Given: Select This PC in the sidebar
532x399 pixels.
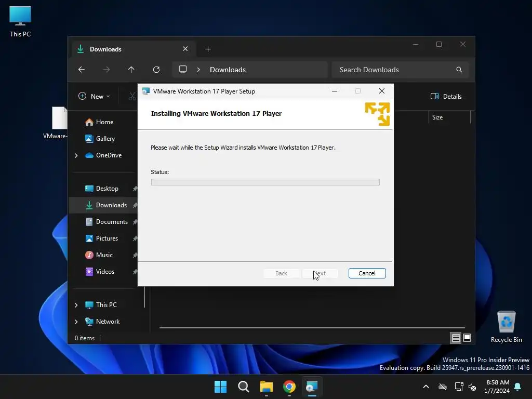Looking at the screenshot, I should coord(106,304).
